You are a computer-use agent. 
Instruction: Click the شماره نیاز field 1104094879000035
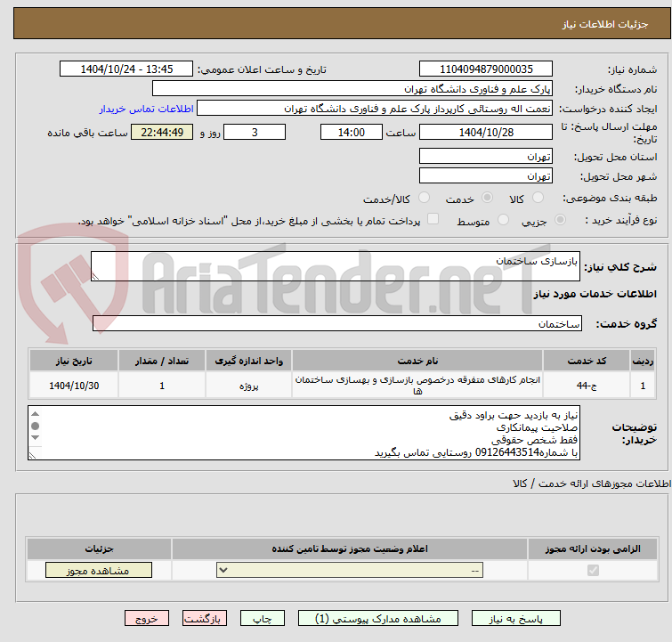coord(486,69)
